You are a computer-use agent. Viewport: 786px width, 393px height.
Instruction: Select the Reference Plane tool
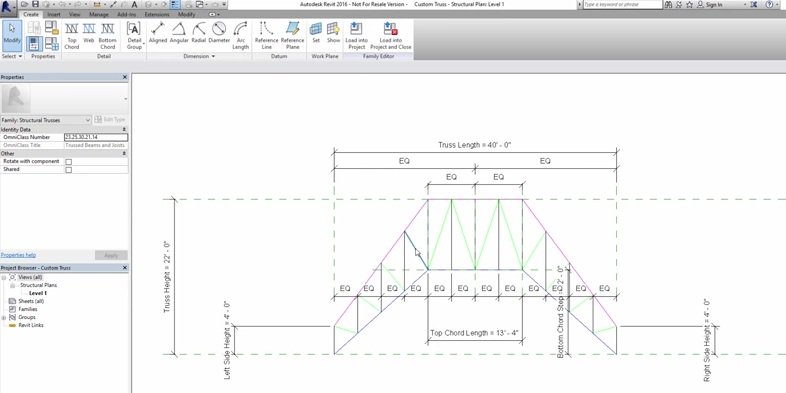tap(292, 36)
